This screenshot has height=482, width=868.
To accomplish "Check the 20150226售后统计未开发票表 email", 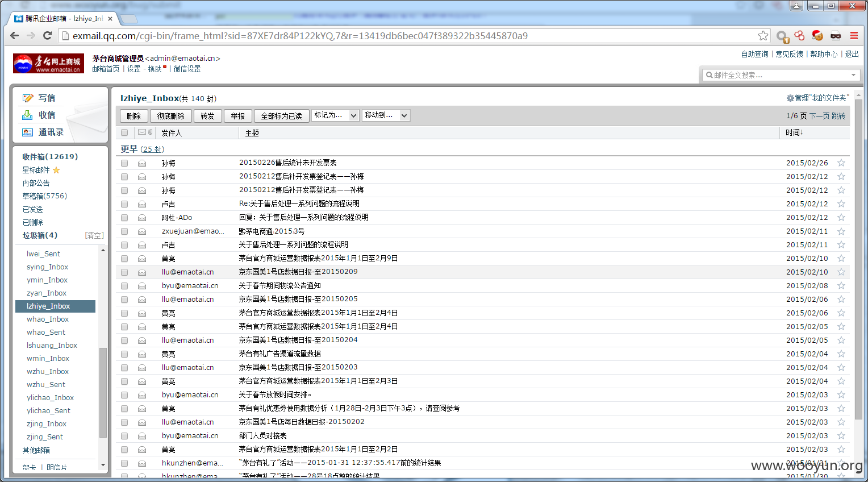I will click(x=124, y=163).
